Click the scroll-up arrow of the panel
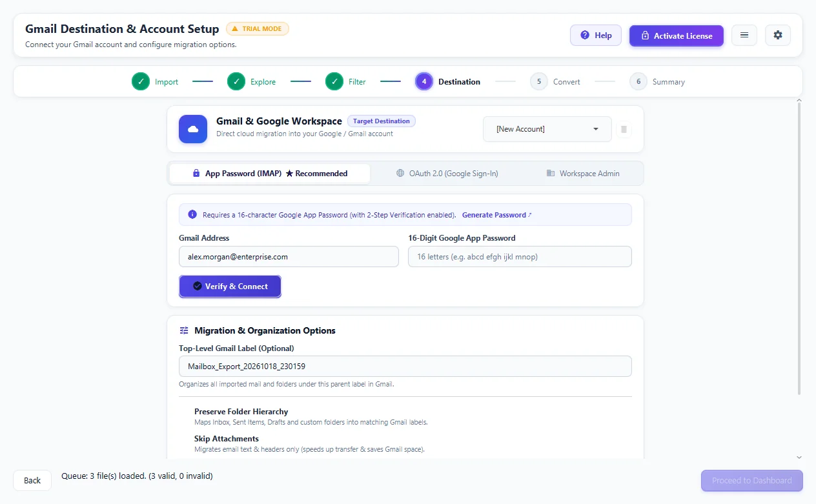The image size is (816, 504). [799, 100]
